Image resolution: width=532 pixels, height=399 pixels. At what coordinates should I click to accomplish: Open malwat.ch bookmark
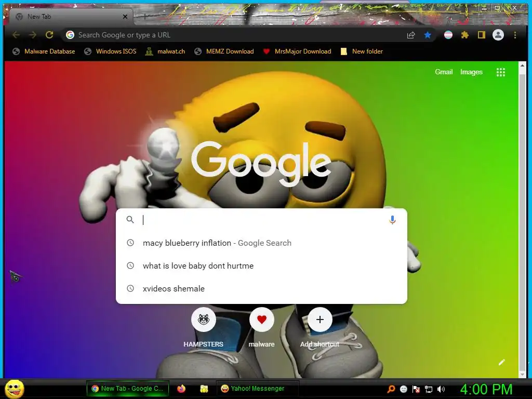tap(165, 51)
